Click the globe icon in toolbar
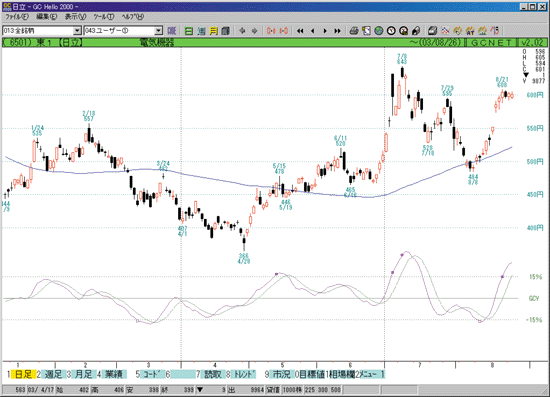Screen dimensions: 550x397 (x=378, y=31)
